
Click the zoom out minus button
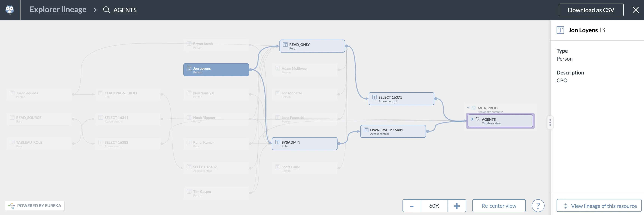tap(412, 205)
